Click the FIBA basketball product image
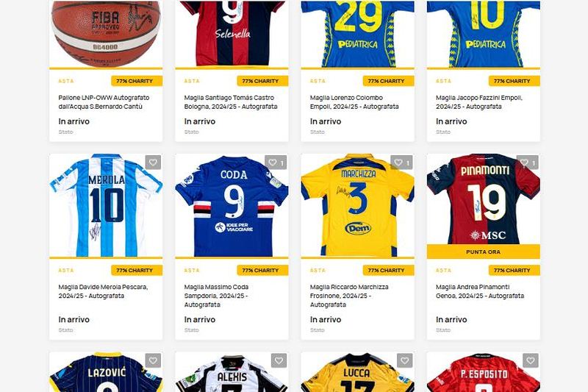The image size is (588, 392). [106, 34]
